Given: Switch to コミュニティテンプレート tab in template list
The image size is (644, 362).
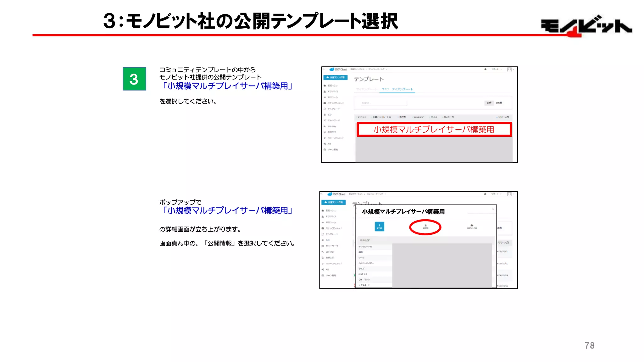Looking at the screenshot, I should click(x=397, y=89).
